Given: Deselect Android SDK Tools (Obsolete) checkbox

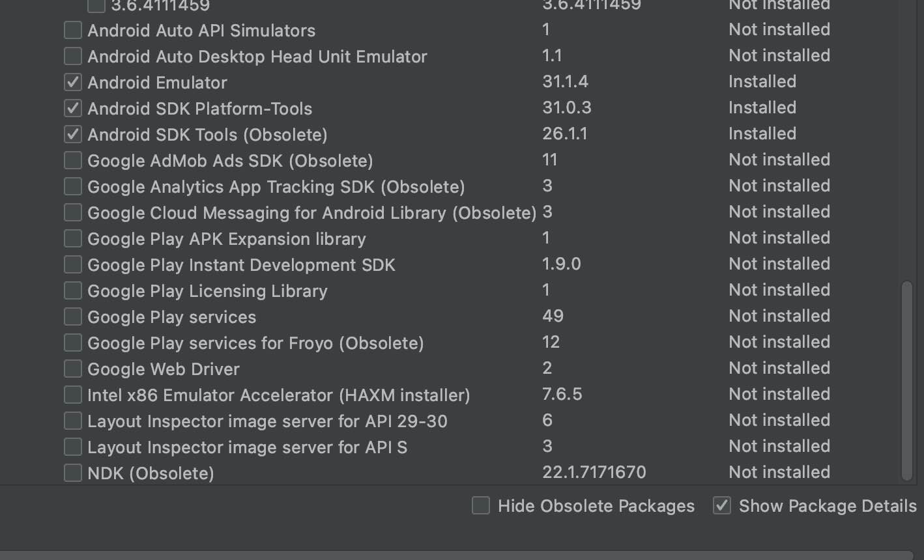Looking at the screenshot, I should point(73,134).
